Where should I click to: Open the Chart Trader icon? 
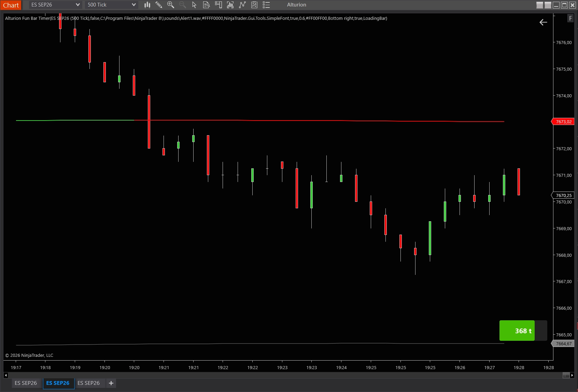pyautogui.click(x=218, y=5)
